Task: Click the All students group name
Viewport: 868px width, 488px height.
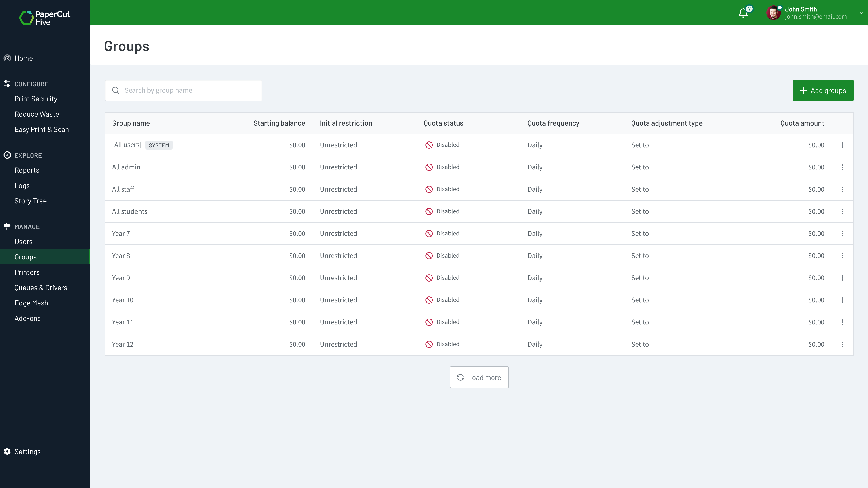Action: 130,211
